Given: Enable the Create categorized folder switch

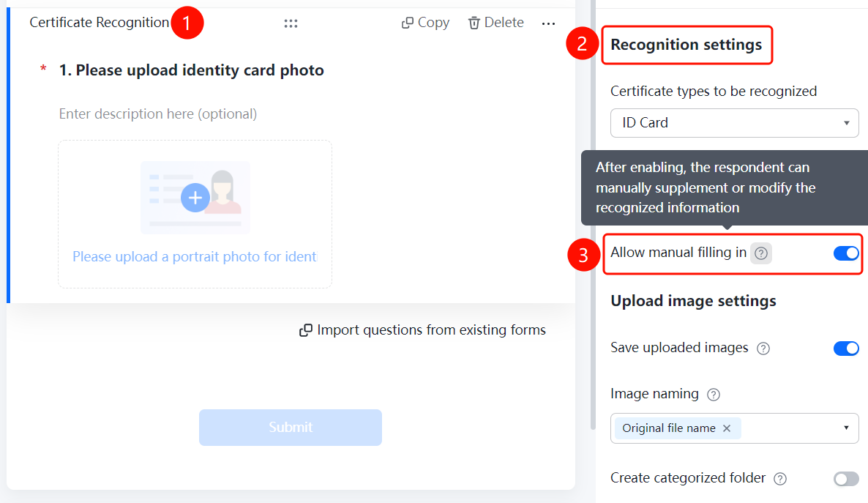Looking at the screenshot, I should pos(846,479).
